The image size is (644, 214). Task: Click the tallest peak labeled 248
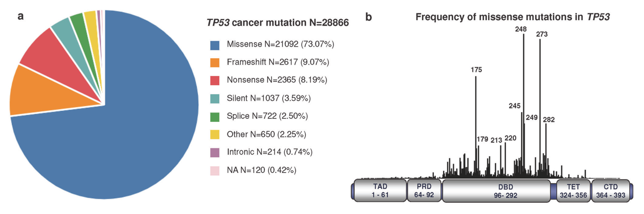[x=524, y=82]
